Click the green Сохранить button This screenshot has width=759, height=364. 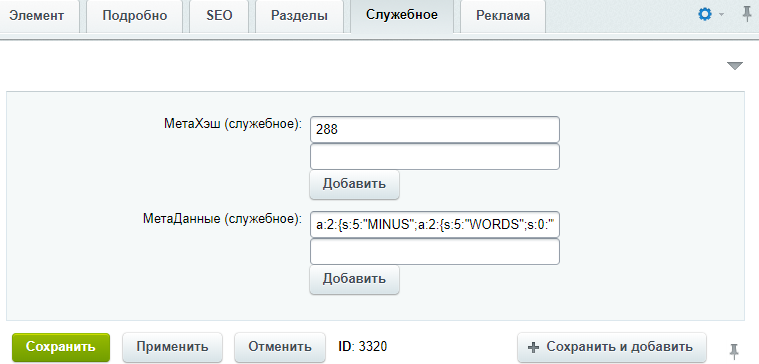click(x=61, y=347)
